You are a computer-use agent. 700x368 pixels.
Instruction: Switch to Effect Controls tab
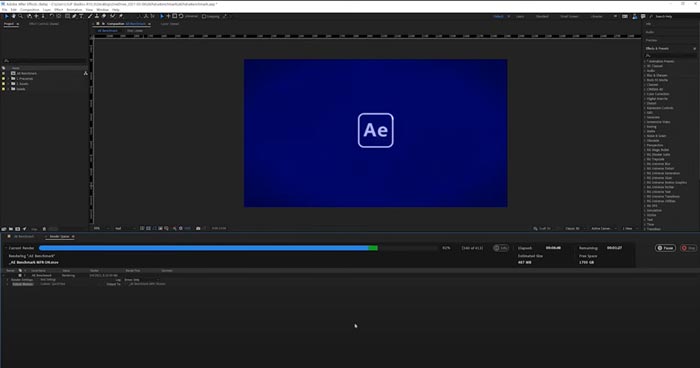[44, 24]
